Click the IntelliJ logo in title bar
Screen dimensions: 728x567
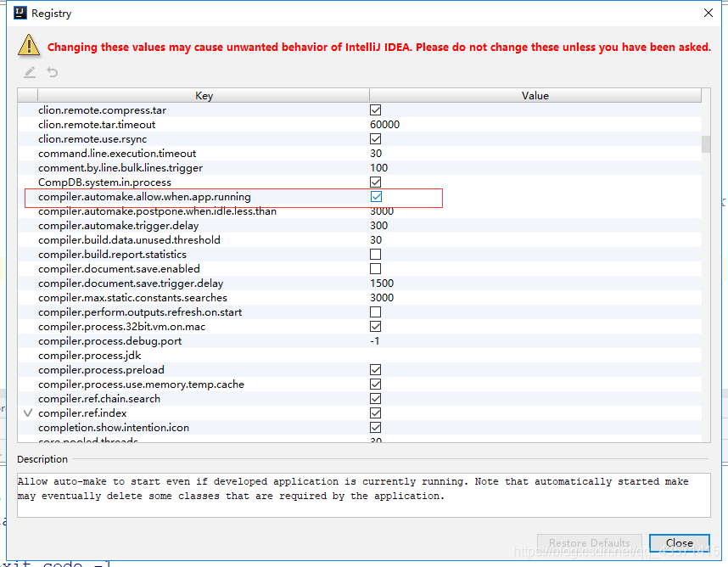coord(20,13)
